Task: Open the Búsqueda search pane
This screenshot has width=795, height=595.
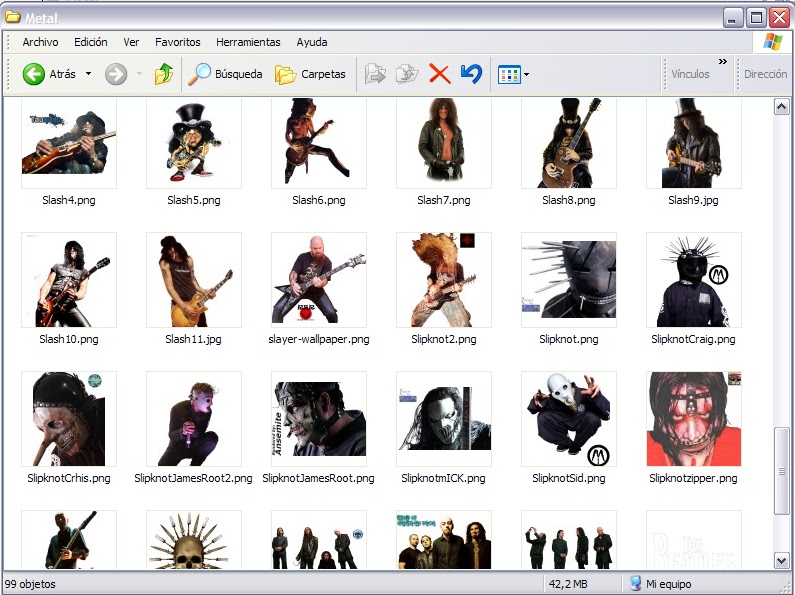Action: pos(225,74)
